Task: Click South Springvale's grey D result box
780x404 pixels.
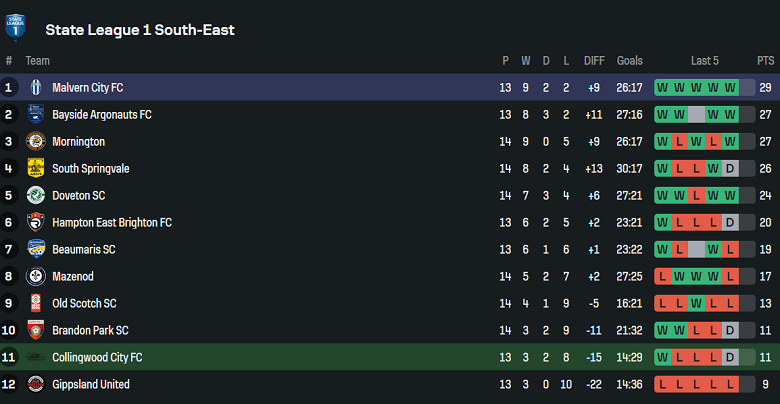Action: pyautogui.click(x=730, y=169)
